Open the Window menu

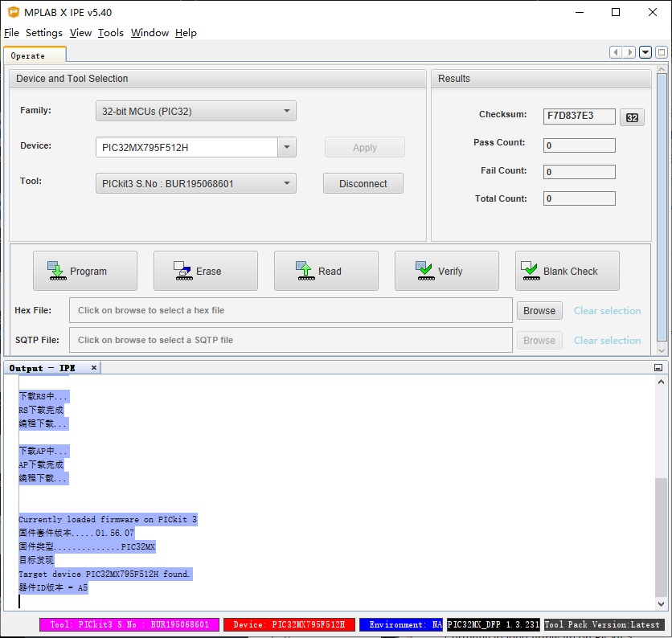[150, 33]
